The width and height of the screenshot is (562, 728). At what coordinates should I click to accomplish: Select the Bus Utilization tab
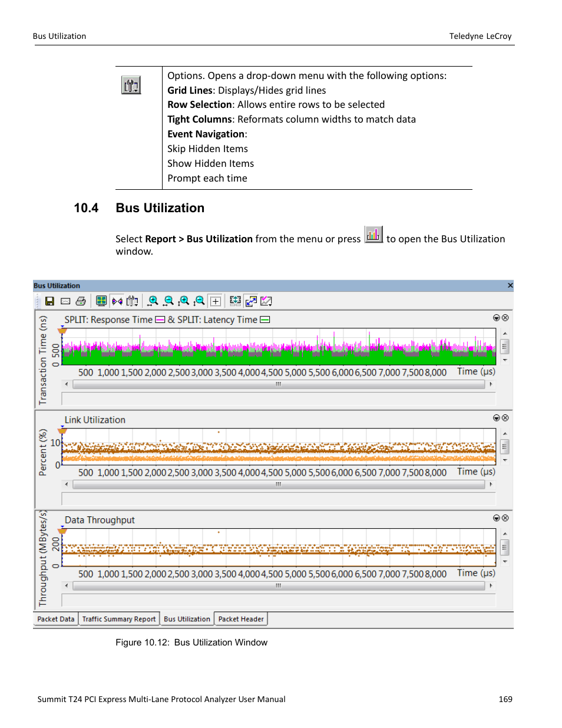187,619
